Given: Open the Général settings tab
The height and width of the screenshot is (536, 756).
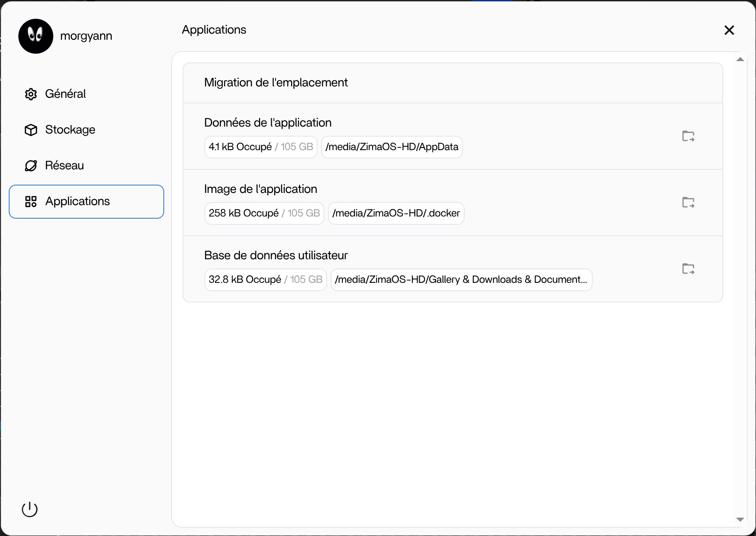Looking at the screenshot, I should [66, 94].
